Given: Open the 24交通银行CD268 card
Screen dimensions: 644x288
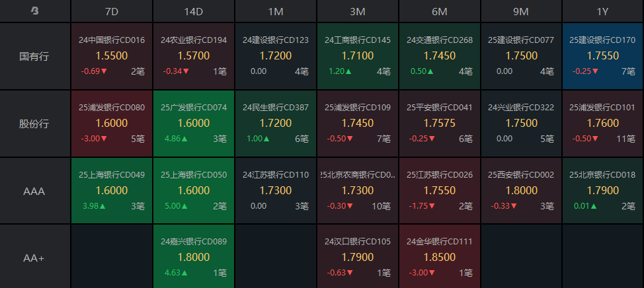Looking at the screenshot, I should [440, 56].
